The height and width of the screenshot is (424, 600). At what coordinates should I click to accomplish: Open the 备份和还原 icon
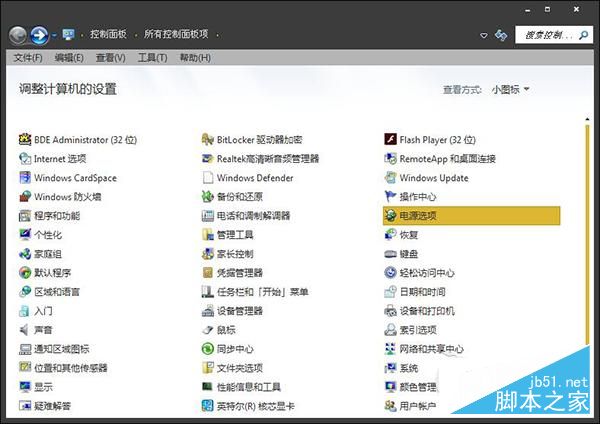207,197
